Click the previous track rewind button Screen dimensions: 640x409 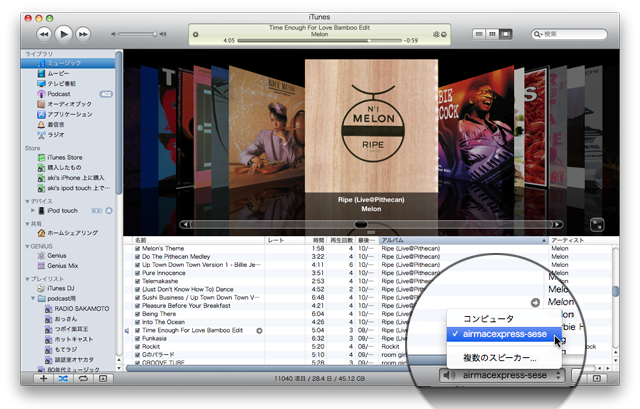pos(44,34)
